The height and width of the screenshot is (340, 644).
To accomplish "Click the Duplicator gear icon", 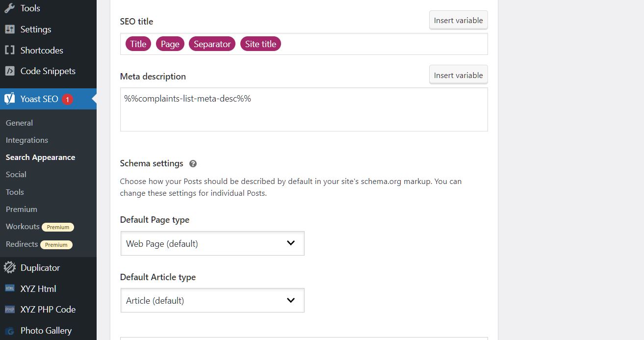I will 10,268.
